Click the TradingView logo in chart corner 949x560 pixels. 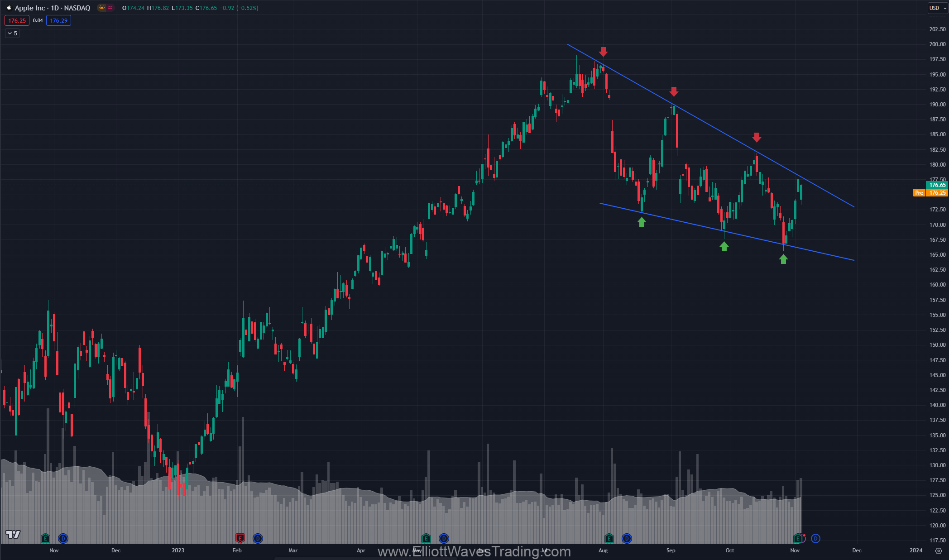[13, 535]
